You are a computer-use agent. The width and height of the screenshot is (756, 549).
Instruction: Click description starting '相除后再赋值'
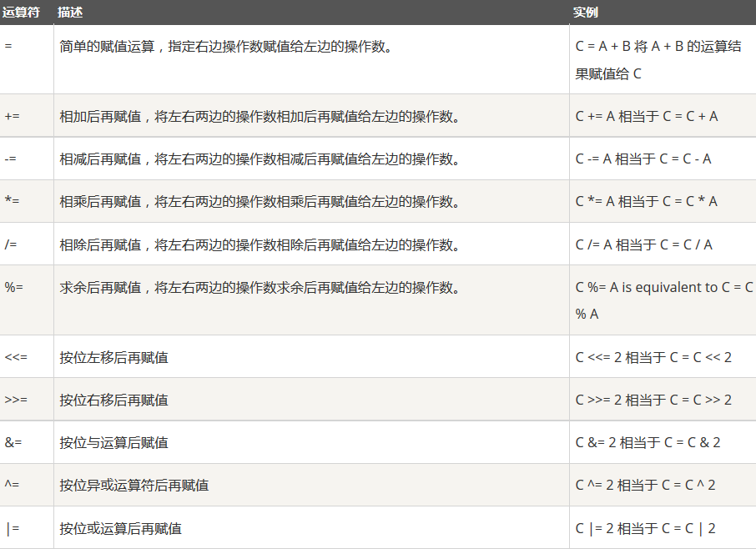(260, 244)
